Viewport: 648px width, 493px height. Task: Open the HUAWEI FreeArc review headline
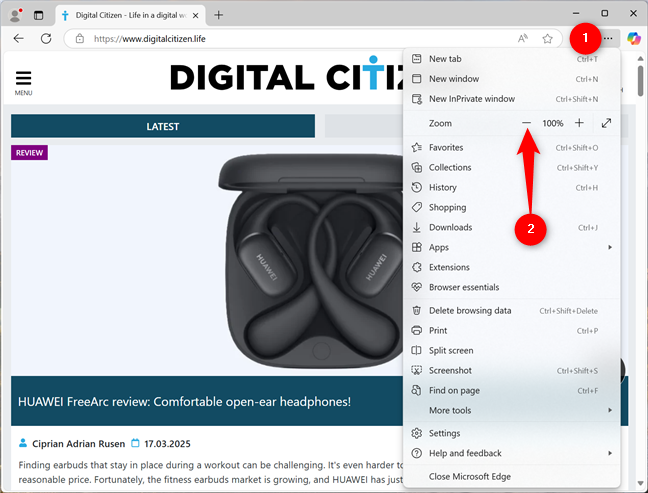(184, 402)
